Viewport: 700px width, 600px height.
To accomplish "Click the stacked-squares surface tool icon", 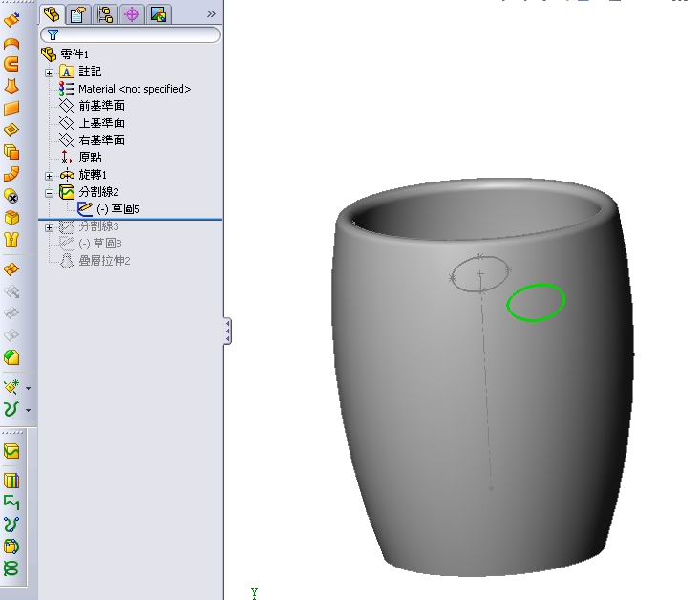I will click(x=11, y=152).
